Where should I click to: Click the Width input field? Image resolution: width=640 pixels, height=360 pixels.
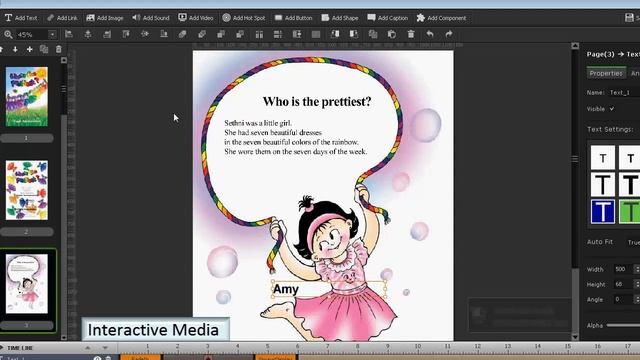[x=622, y=269]
